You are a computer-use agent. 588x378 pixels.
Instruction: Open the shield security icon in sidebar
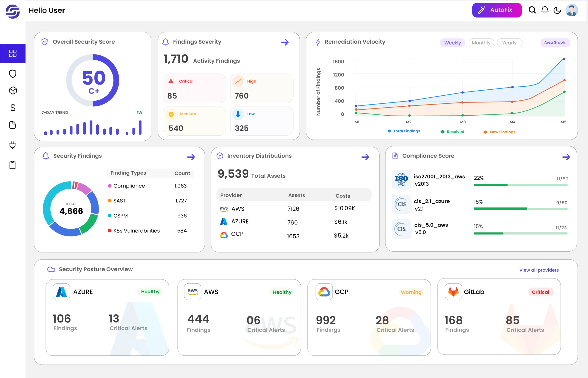13,74
